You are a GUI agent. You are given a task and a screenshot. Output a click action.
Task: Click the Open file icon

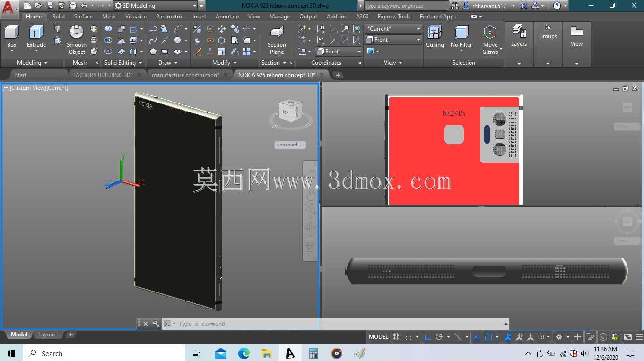point(38,6)
